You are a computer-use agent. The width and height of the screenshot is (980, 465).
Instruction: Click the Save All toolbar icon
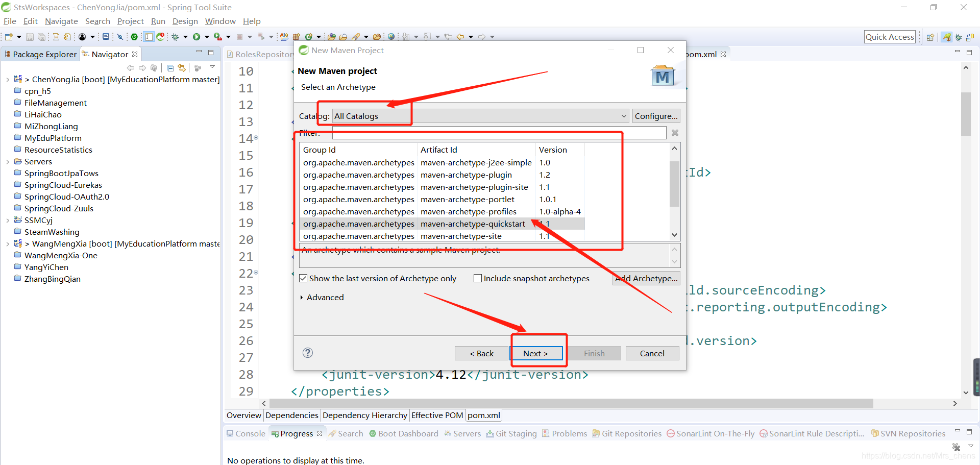point(41,37)
